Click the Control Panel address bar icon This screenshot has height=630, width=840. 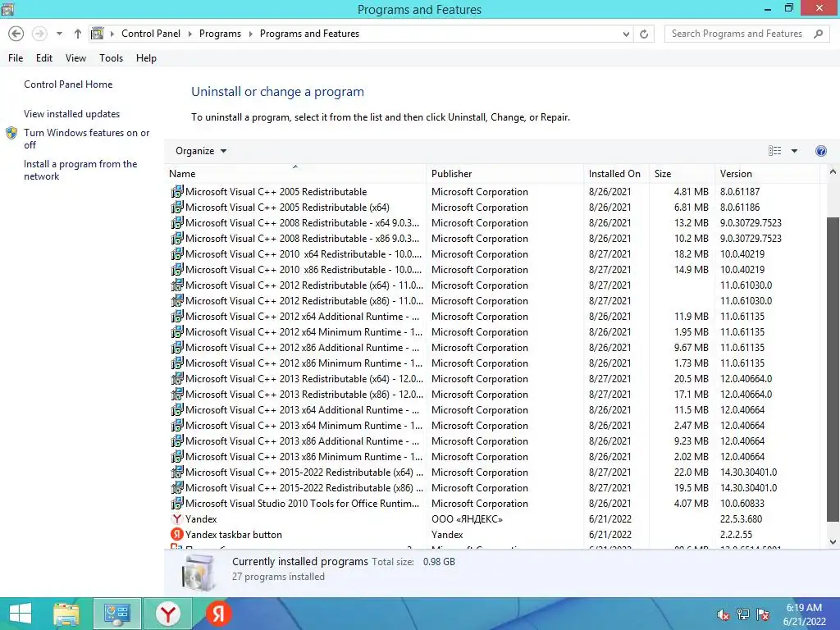tap(97, 33)
